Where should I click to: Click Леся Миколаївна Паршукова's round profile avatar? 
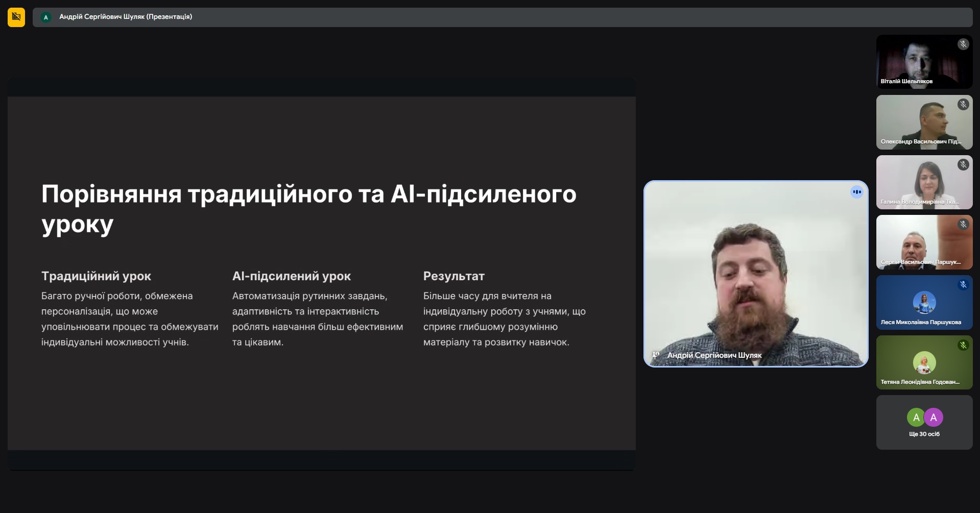[x=924, y=303]
